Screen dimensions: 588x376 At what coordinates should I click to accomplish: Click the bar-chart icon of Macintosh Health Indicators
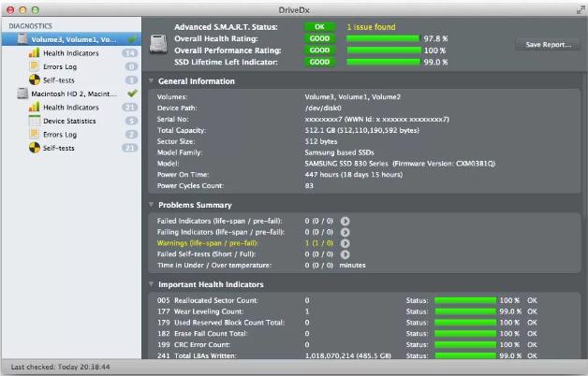tap(34, 108)
